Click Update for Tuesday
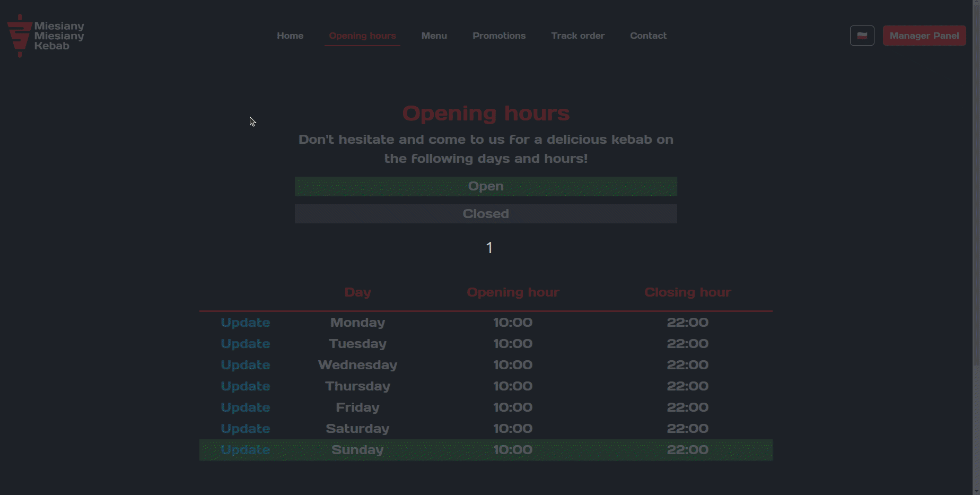This screenshot has height=495, width=980. [245, 344]
